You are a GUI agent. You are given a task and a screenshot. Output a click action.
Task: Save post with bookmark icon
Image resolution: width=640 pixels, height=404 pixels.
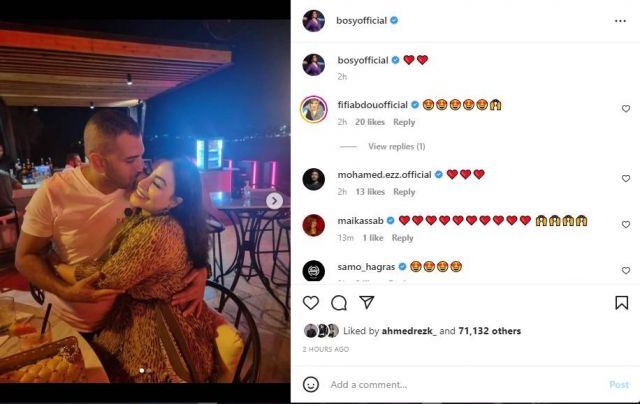point(621,302)
